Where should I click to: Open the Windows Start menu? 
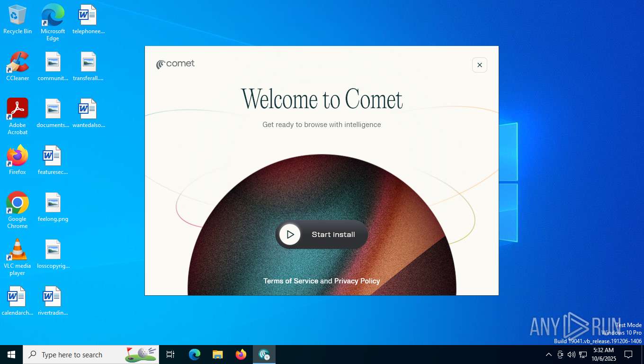click(11, 355)
